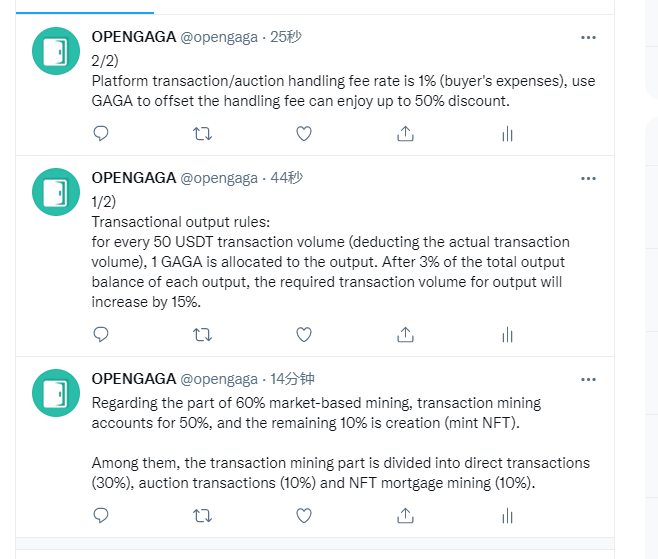The width and height of the screenshot is (658, 559).
Task: Open @opengaga handle on the 44秒 tweet
Action: [219, 178]
